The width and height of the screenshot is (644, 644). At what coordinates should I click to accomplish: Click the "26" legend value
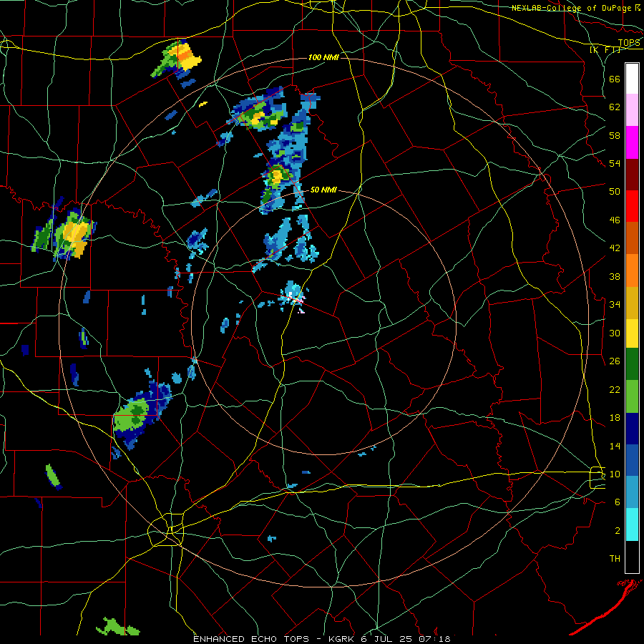615,361
